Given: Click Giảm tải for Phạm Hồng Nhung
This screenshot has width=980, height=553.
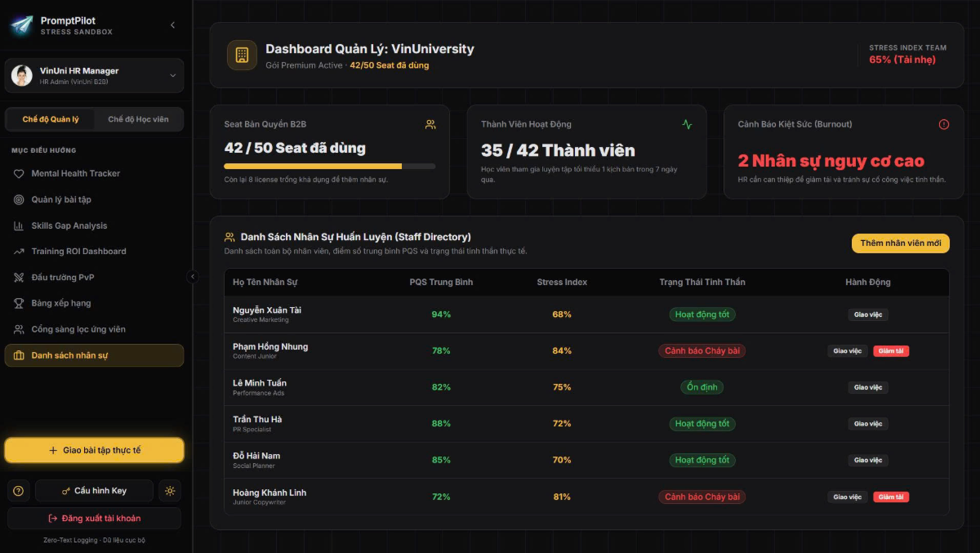Looking at the screenshot, I should (891, 351).
